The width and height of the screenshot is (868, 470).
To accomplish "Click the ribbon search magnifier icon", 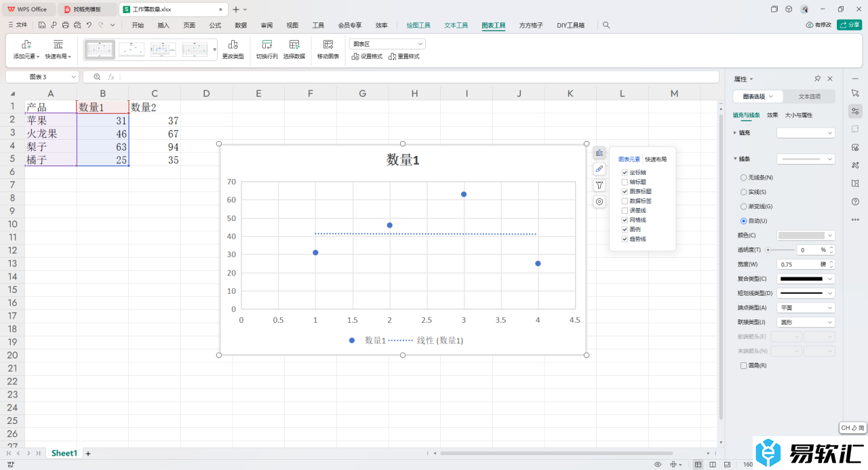I will [606, 25].
